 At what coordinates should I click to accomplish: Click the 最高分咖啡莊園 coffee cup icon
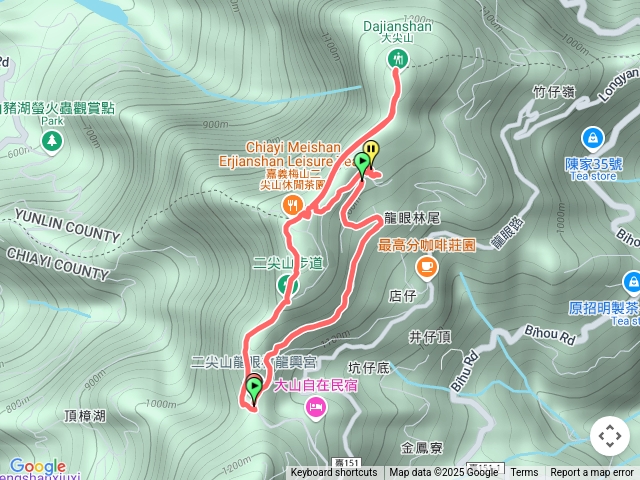tap(427, 267)
